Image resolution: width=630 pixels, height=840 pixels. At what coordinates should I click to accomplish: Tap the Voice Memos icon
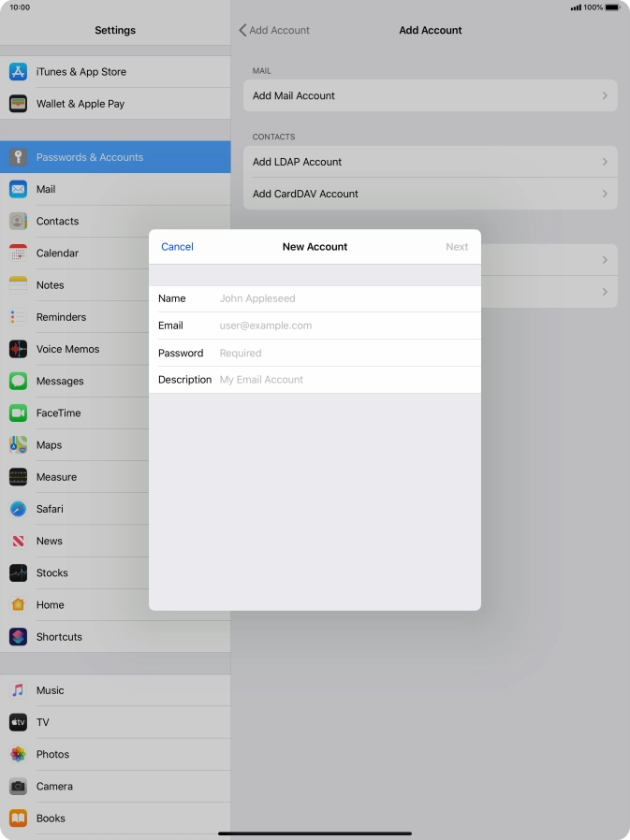18,349
